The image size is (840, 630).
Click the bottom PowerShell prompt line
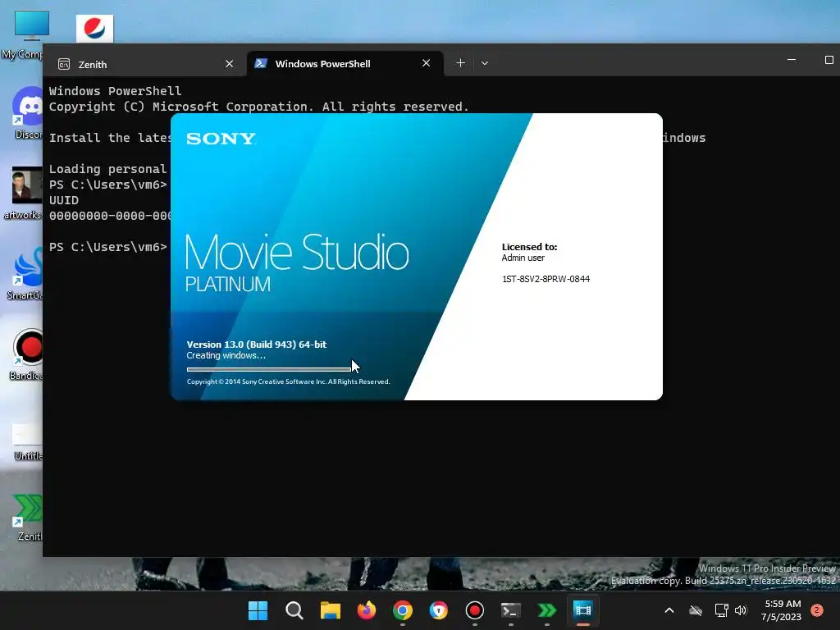(107, 247)
